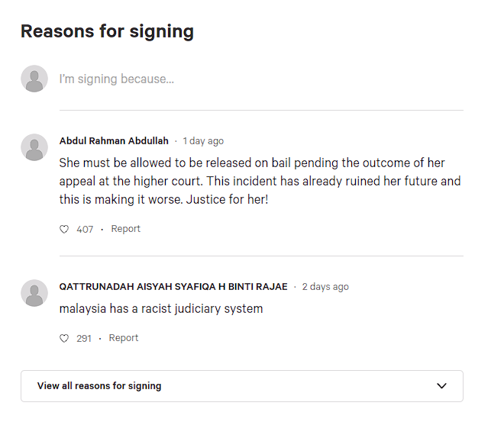Click the Abdul Rahman Abdullah name
Screen dimensions: 504x438
(x=114, y=141)
